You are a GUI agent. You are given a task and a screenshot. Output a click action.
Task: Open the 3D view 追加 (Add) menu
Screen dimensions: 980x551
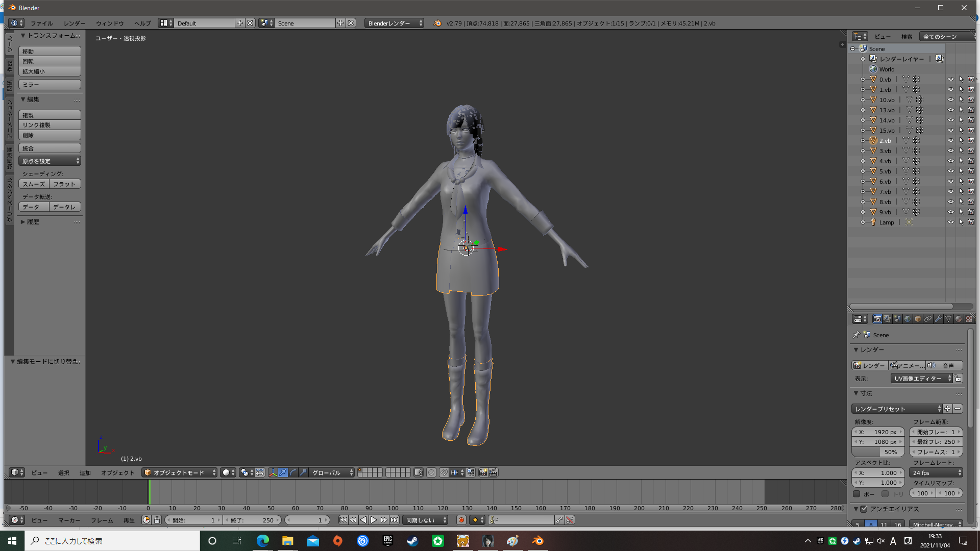85,472
